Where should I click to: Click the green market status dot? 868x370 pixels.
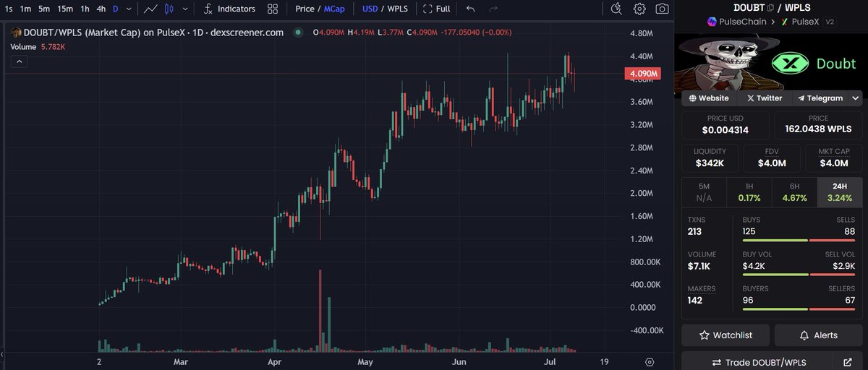298,33
